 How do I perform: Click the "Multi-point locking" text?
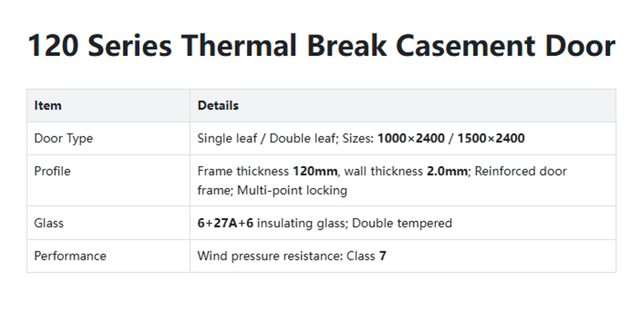tap(292, 191)
